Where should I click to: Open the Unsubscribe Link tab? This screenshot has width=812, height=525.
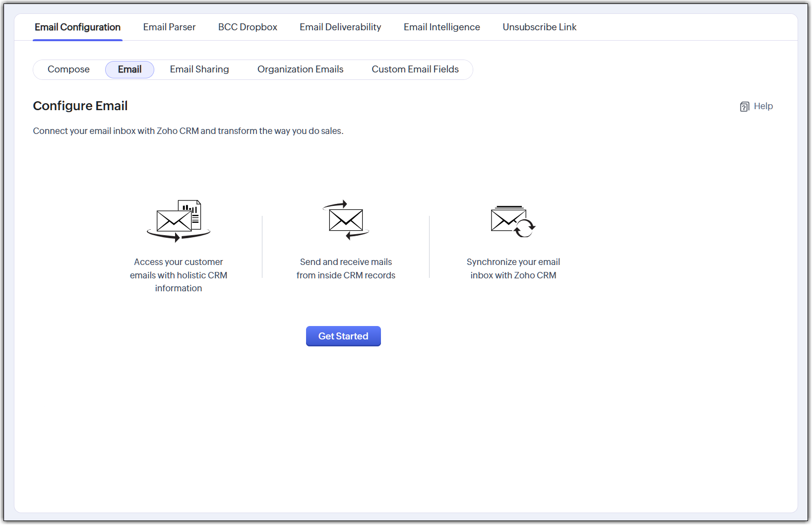tap(539, 27)
